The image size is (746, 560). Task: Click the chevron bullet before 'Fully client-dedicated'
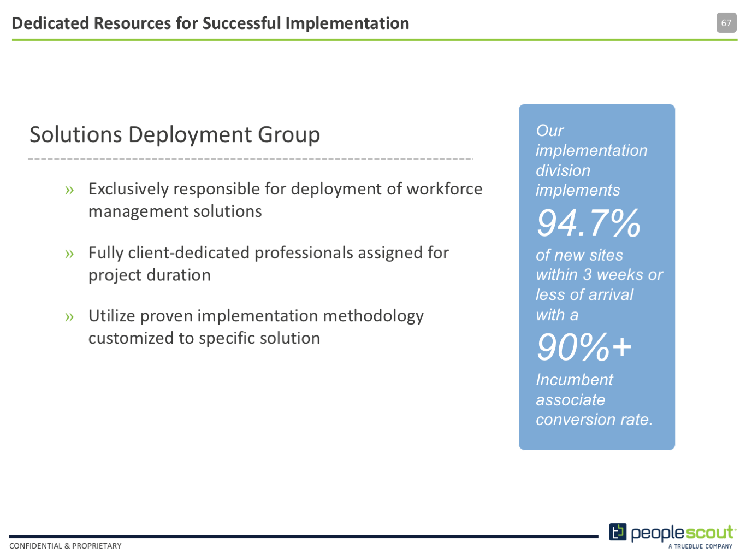tap(69, 254)
